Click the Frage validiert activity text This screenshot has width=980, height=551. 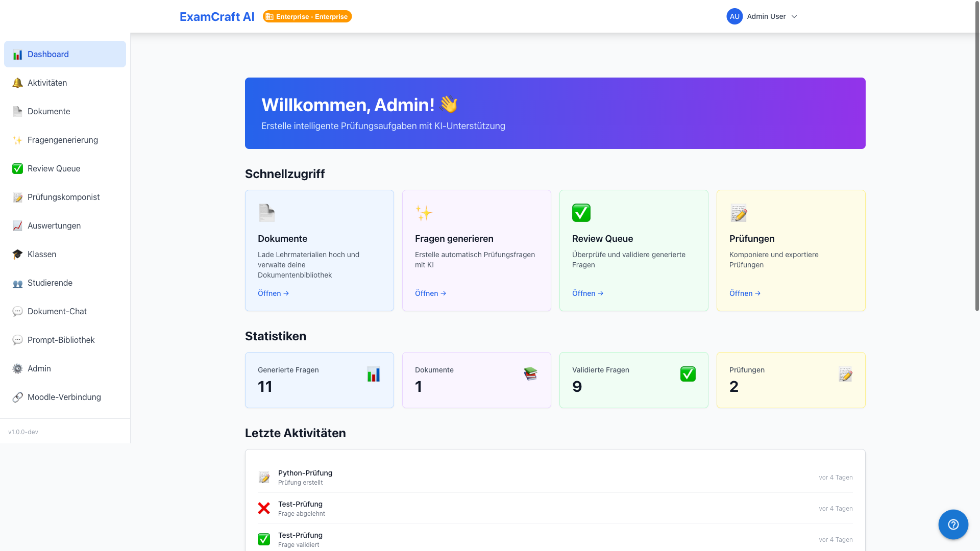[x=299, y=545]
